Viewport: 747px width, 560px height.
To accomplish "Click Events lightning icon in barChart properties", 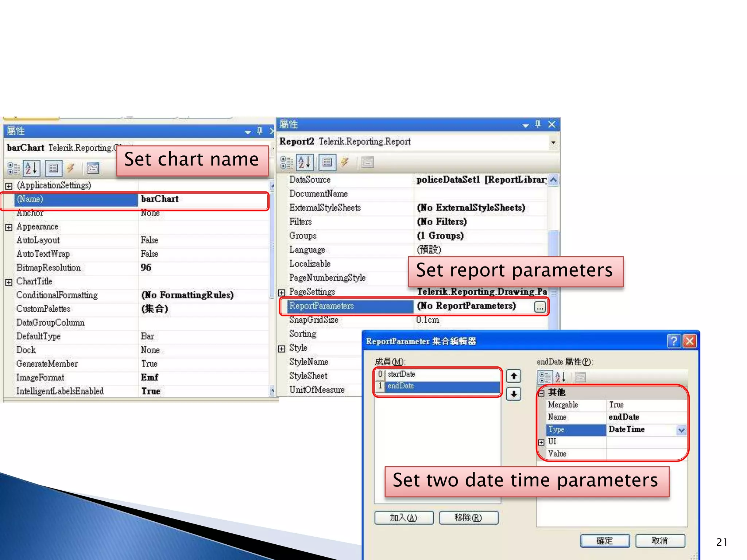I will coord(71,168).
